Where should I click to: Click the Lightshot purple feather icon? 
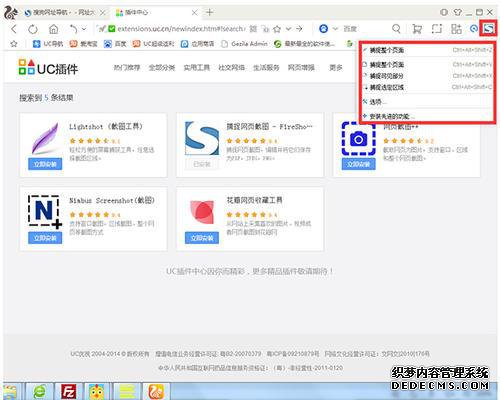tap(45, 138)
